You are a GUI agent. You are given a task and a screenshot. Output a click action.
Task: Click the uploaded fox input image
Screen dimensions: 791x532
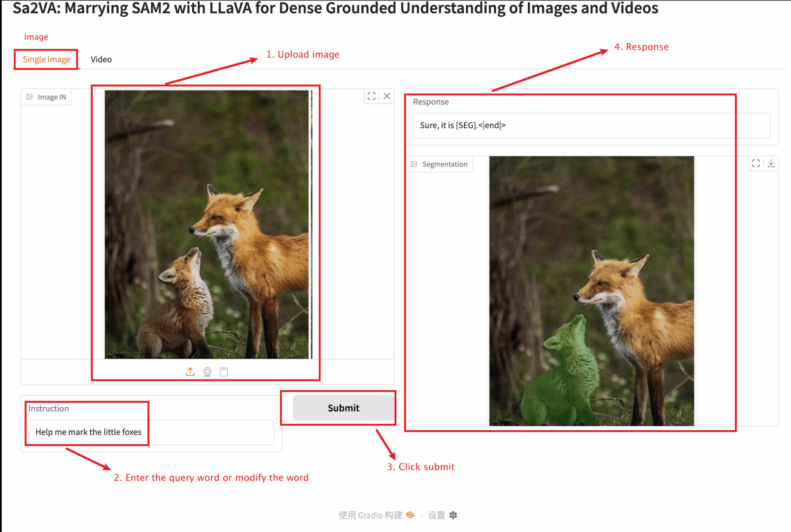pos(207,224)
